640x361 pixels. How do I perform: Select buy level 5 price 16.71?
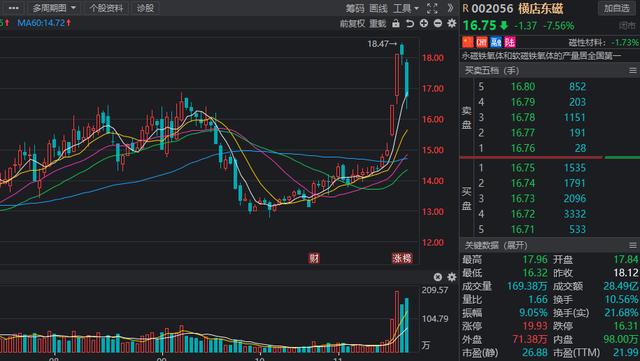tap(523, 230)
